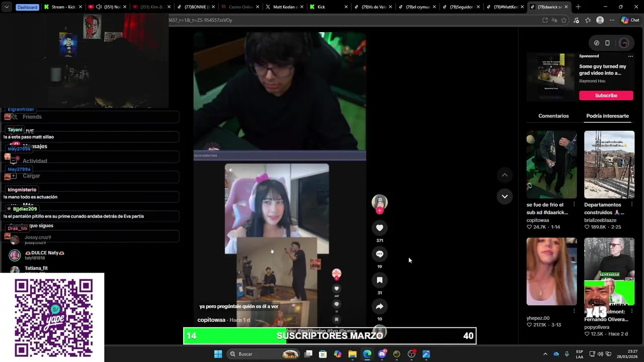Open the yhepez.00 video thumbnail
Screen dimensions: 644x362
551,271
